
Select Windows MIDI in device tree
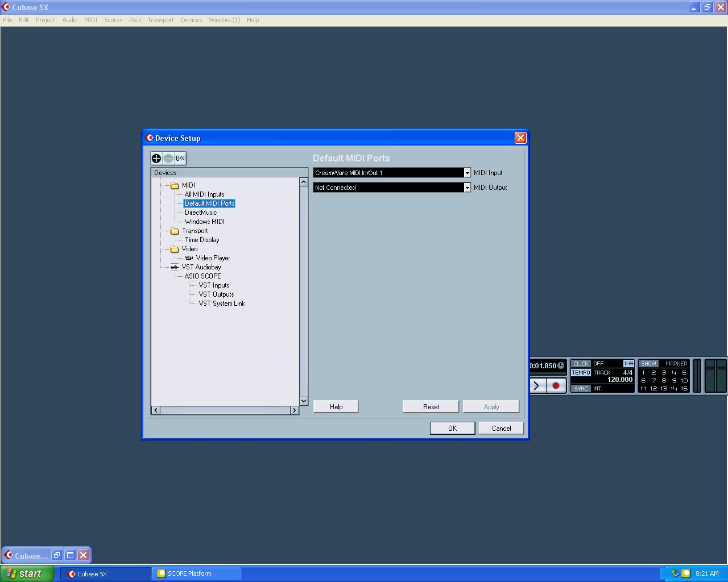pyautogui.click(x=205, y=222)
